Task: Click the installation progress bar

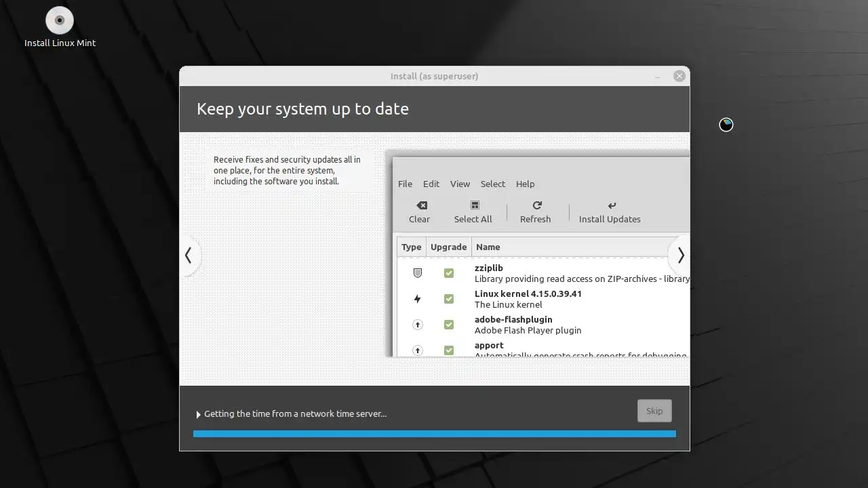Action: coord(435,434)
